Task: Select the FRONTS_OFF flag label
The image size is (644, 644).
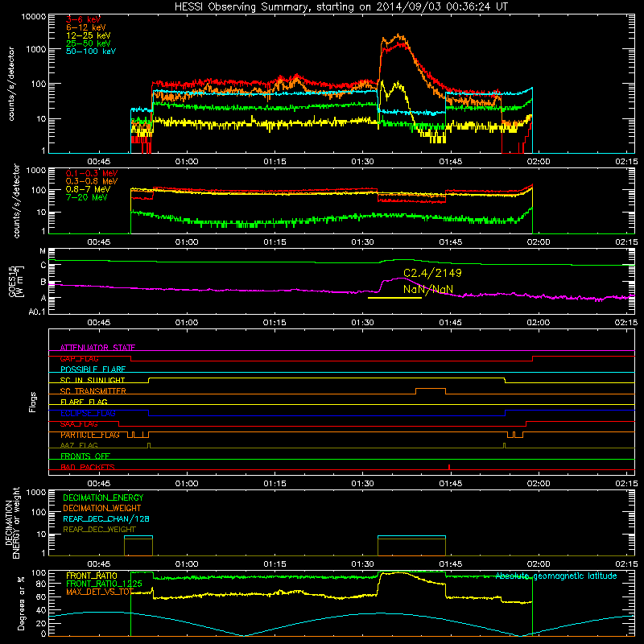Action: (85, 456)
